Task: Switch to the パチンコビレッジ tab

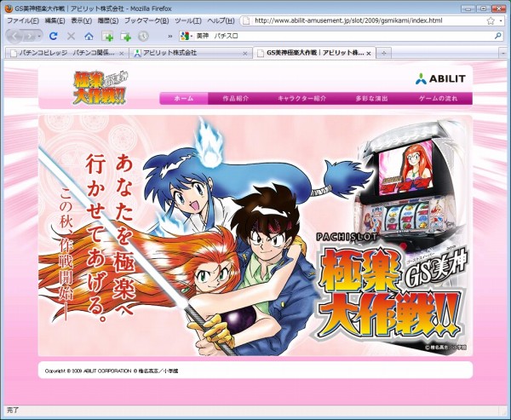Action: pos(66,53)
